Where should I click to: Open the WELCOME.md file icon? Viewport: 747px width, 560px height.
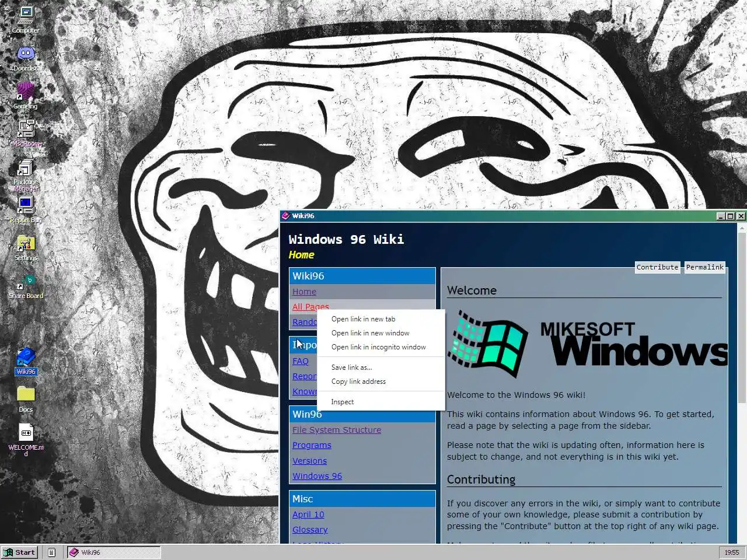(26, 440)
